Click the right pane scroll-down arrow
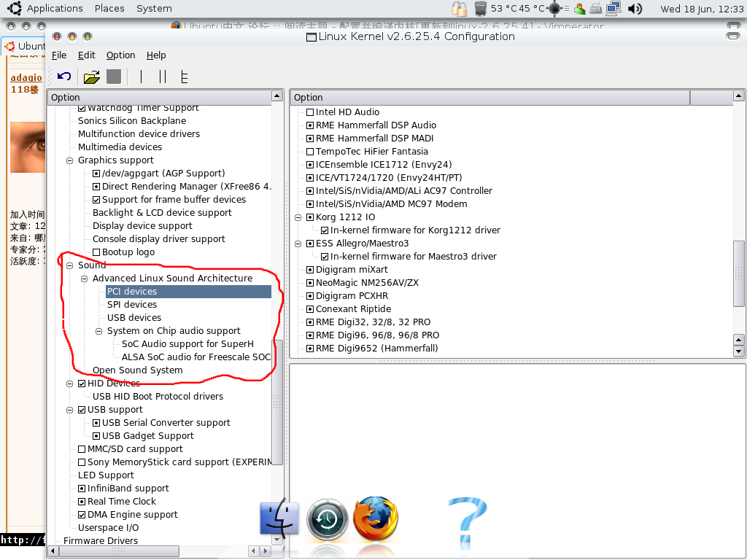The width and height of the screenshot is (747, 560). click(x=738, y=352)
